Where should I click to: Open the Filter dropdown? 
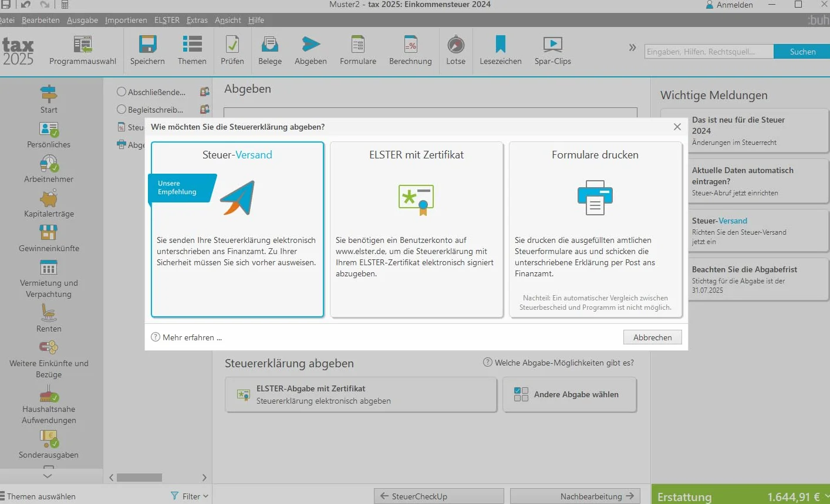(190, 496)
